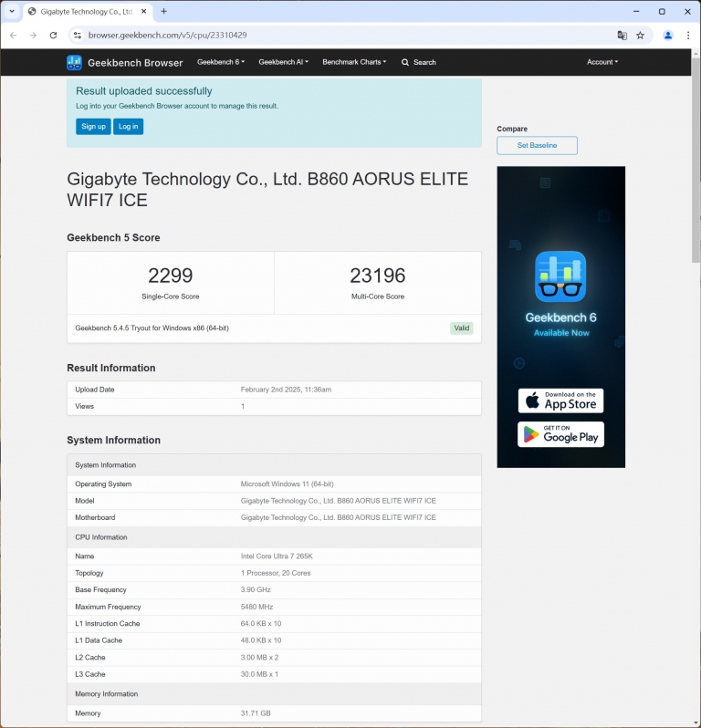This screenshot has height=728, width=701.
Task: Click the CPU name Intel Core Ultra 7 265K
Action: (277, 556)
